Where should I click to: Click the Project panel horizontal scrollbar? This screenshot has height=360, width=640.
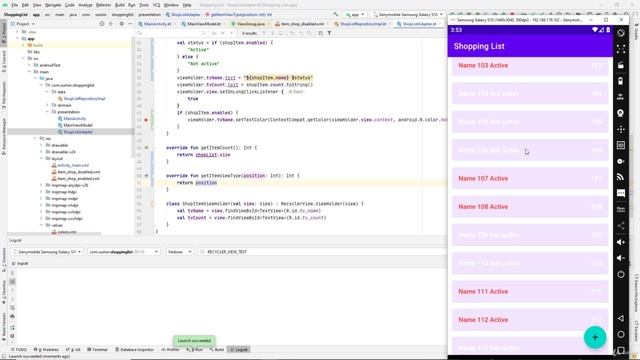55,234
